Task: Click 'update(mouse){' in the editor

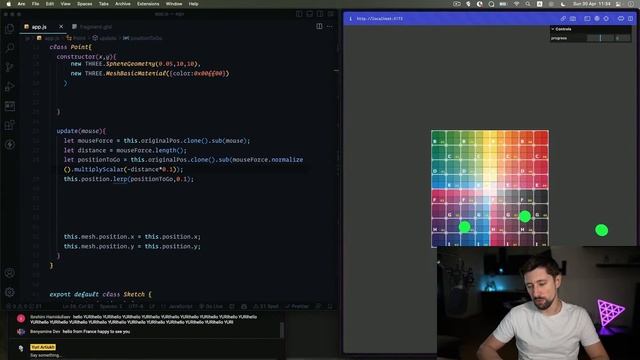Action: pos(81,131)
